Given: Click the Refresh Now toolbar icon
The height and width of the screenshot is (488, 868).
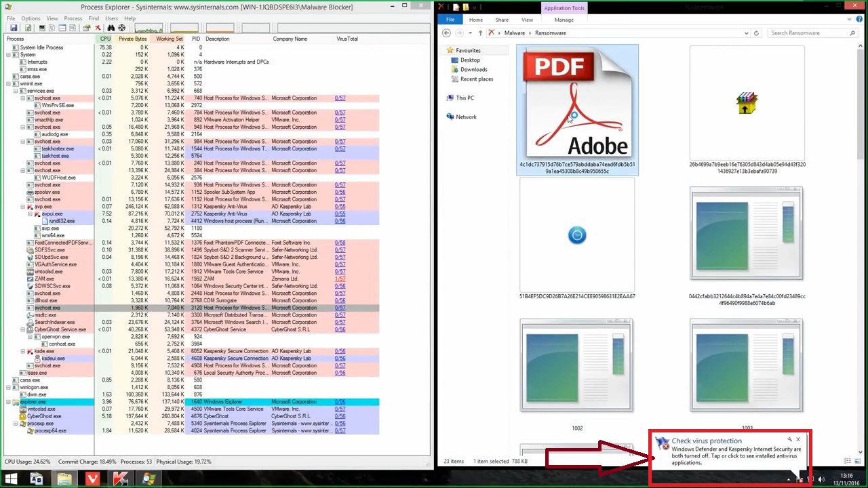Looking at the screenshot, I should (28, 28).
